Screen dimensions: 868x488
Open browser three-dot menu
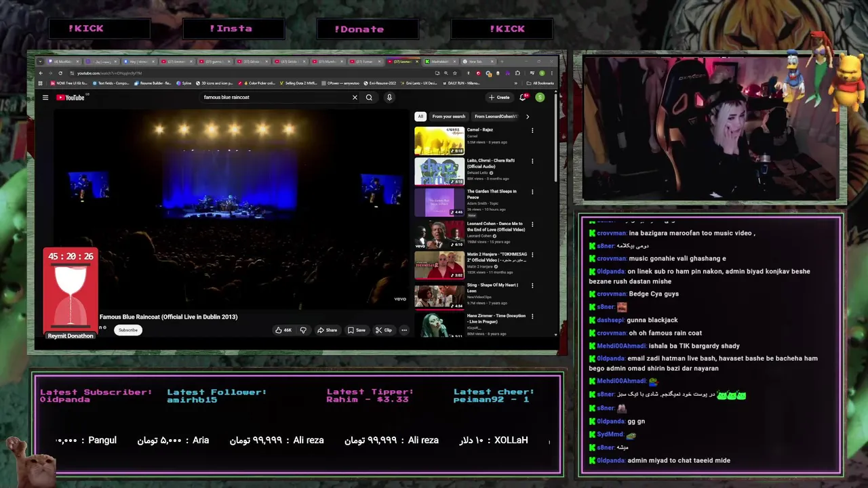(551, 73)
